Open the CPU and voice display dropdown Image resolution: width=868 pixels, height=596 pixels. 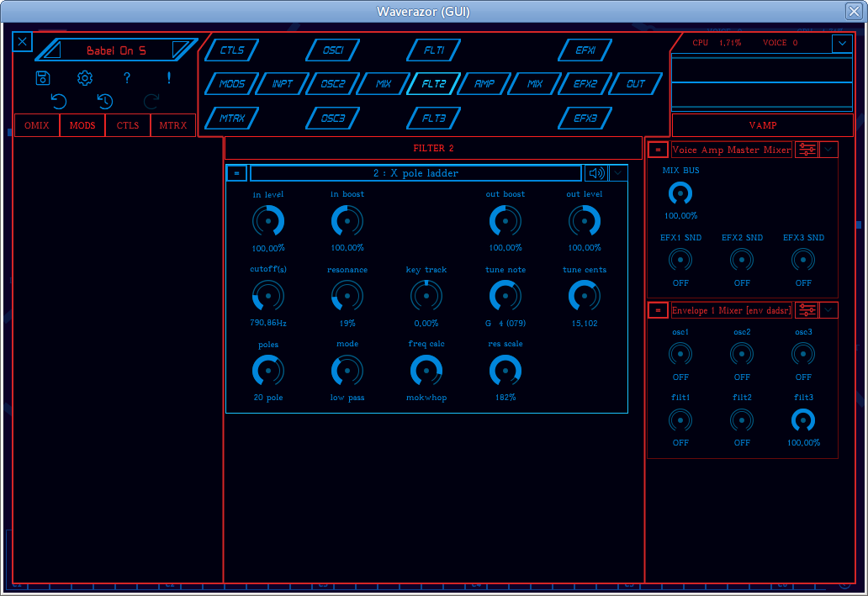[842, 43]
